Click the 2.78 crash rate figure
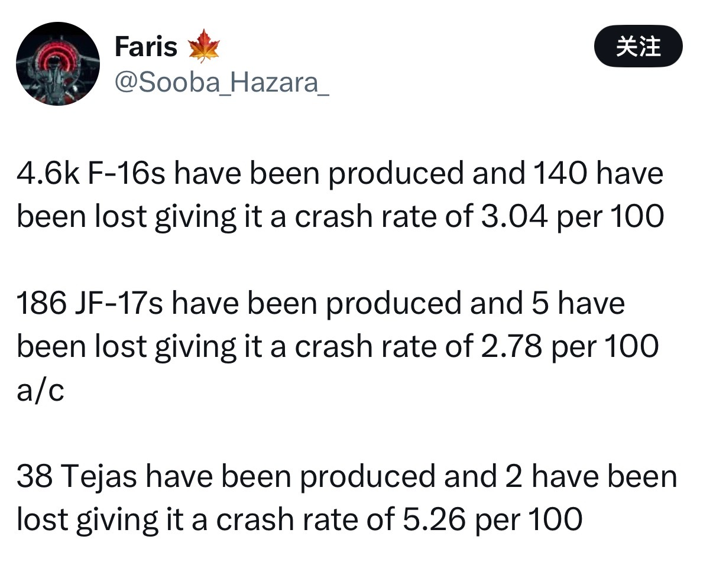Image resolution: width=713 pixels, height=588 pixels. pyautogui.click(x=511, y=346)
